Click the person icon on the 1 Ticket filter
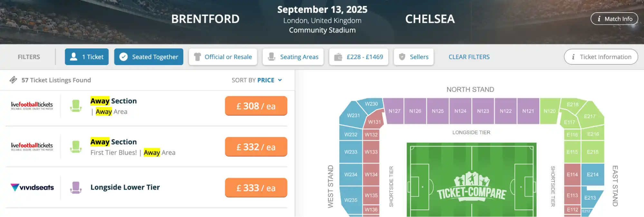 click(x=73, y=57)
